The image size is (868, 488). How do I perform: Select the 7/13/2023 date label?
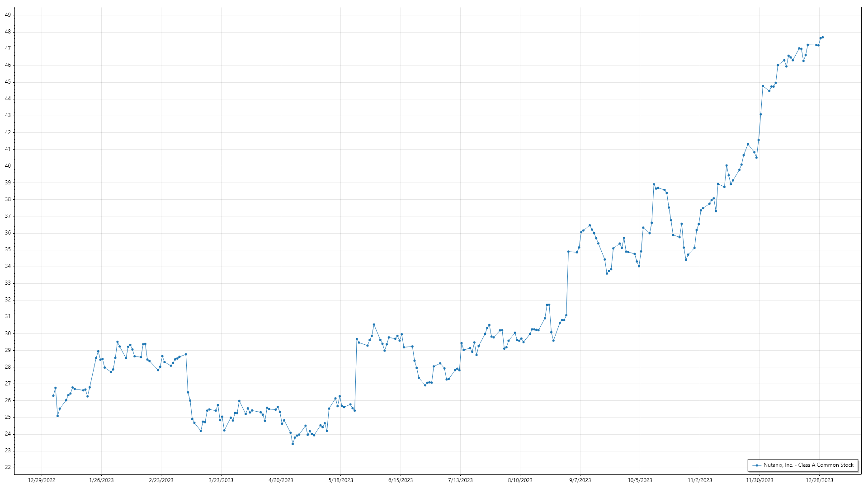pyautogui.click(x=460, y=480)
